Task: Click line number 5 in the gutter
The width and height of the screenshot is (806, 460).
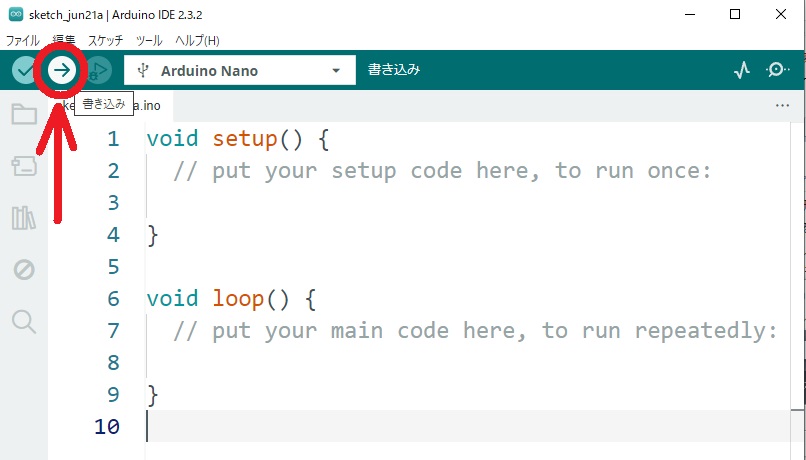Action: pyautogui.click(x=114, y=267)
